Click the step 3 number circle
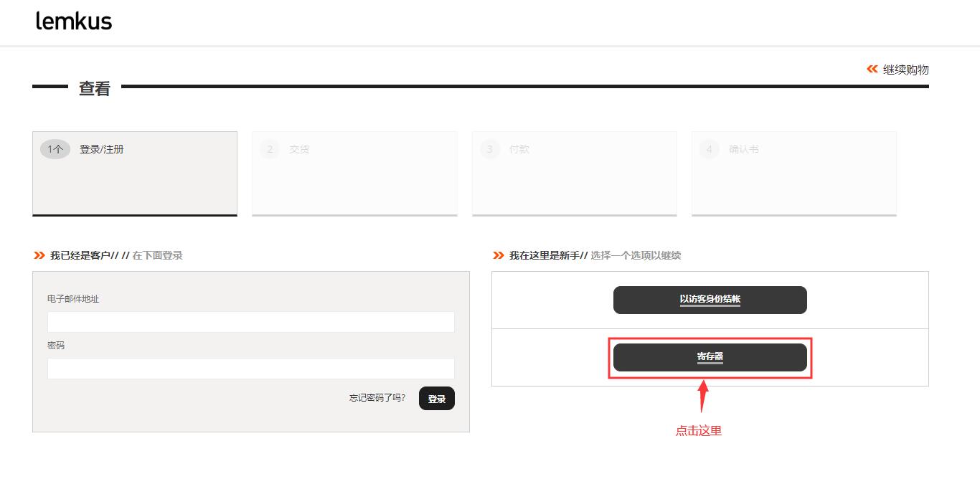The width and height of the screenshot is (980, 479). coord(490,149)
